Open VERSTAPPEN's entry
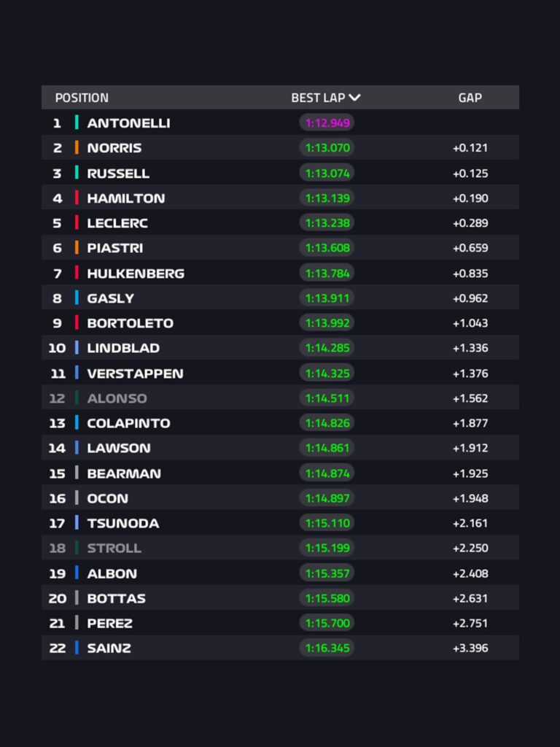 (x=280, y=373)
